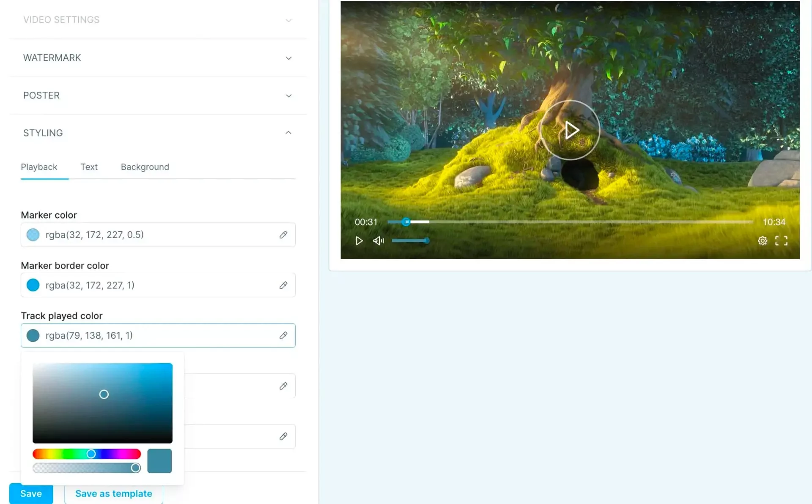This screenshot has width=812, height=504.
Task: Click the eyedropper icon for track played color
Action: [x=283, y=336]
